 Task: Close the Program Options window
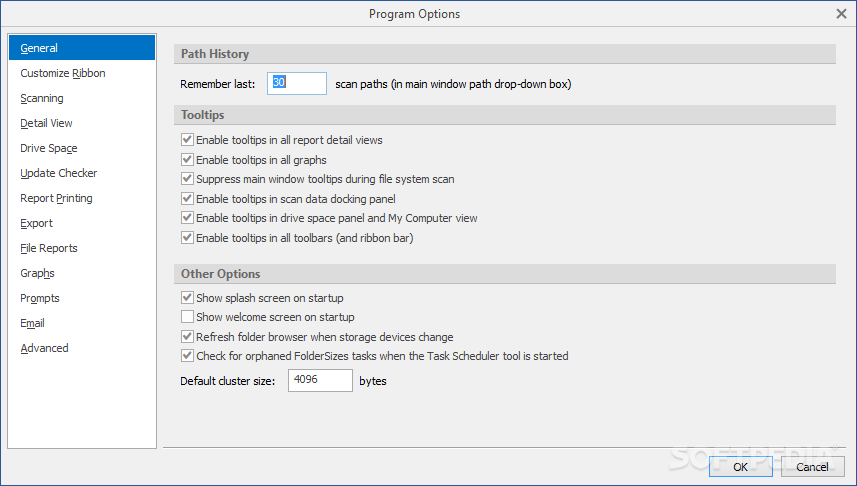(841, 14)
